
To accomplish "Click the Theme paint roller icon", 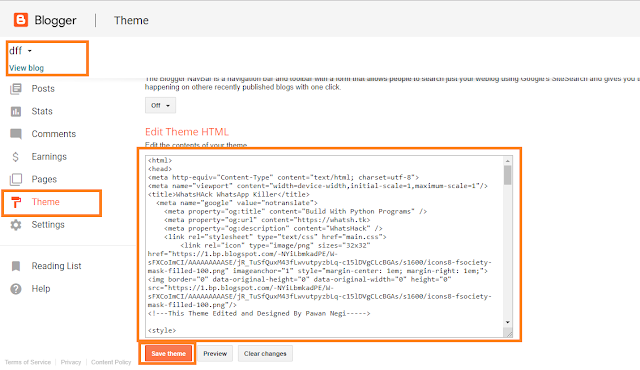I will [16, 202].
